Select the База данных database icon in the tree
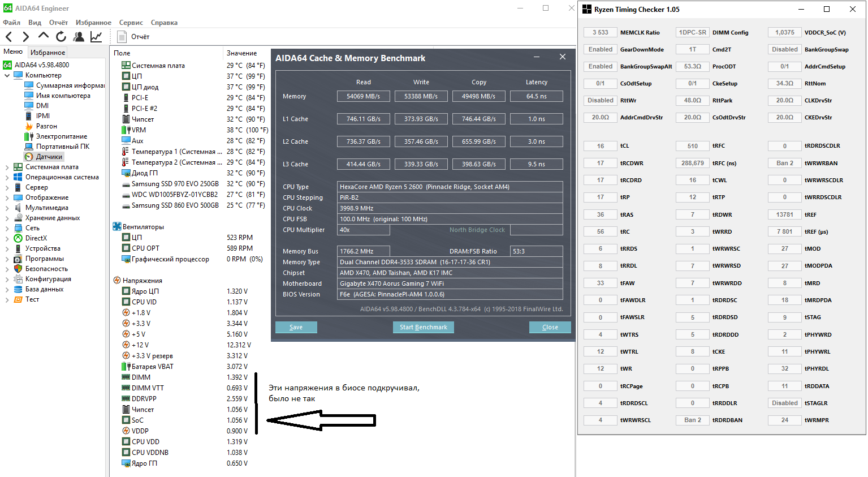 pyautogui.click(x=18, y=289)
